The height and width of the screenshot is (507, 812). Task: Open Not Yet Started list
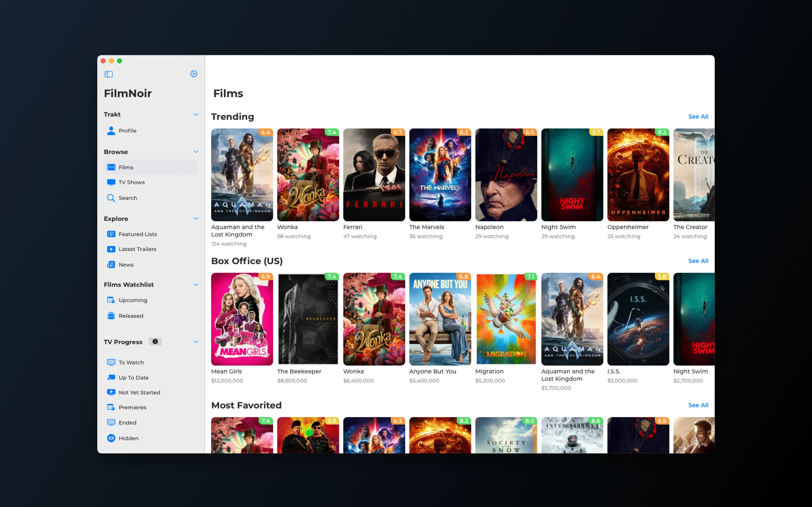click(139, 392)
